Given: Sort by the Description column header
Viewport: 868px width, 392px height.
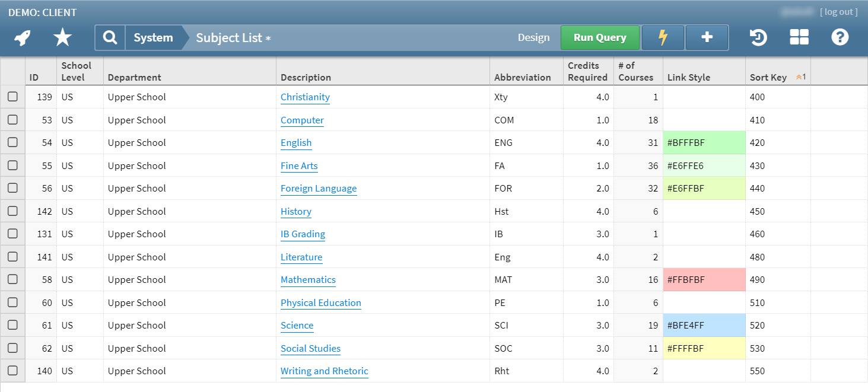Looking at the screenshot, I should pyautogui.click(x=306, y=78).
